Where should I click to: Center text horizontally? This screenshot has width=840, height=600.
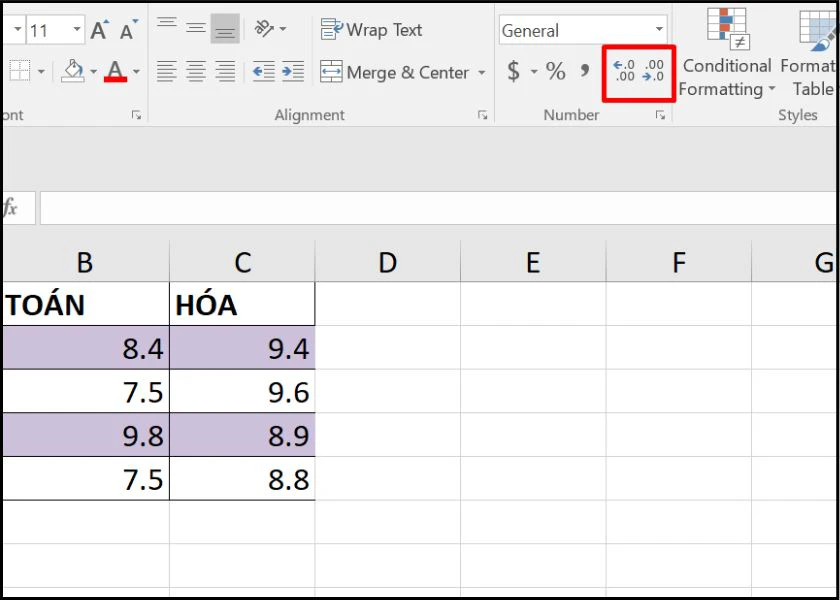196,71
